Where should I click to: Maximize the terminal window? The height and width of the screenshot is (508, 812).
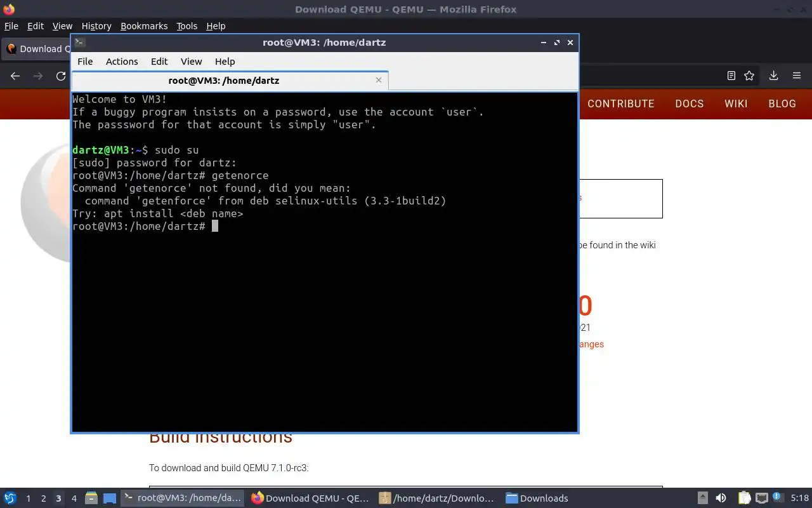point(557,43)
